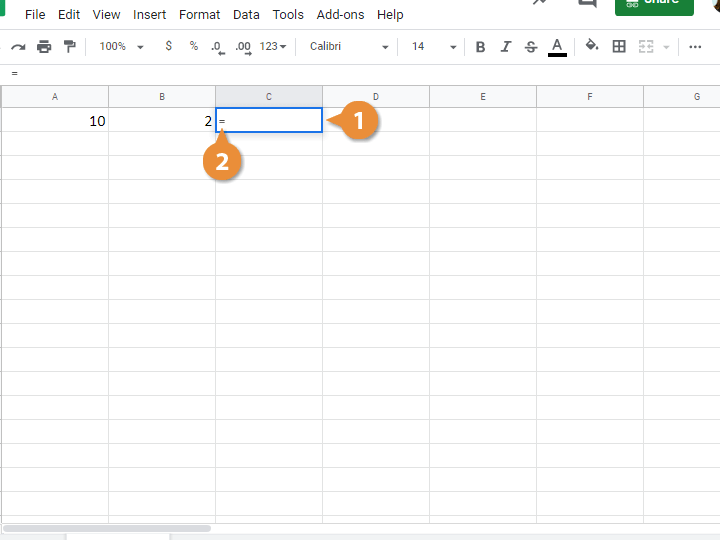Screen dimensions: 720x540
Task: Toggle italic formatting
Action: point(505,47)
